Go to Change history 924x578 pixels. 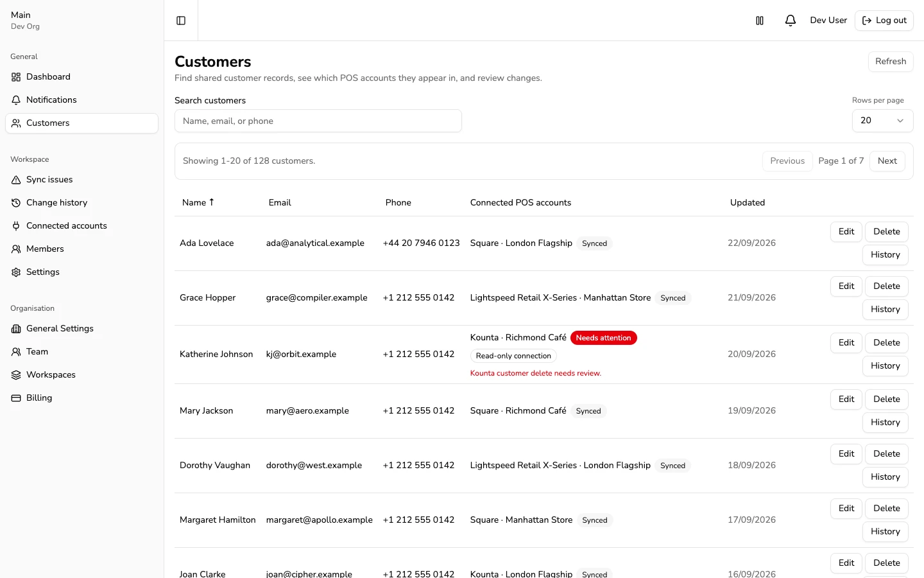tap(81, 203)
